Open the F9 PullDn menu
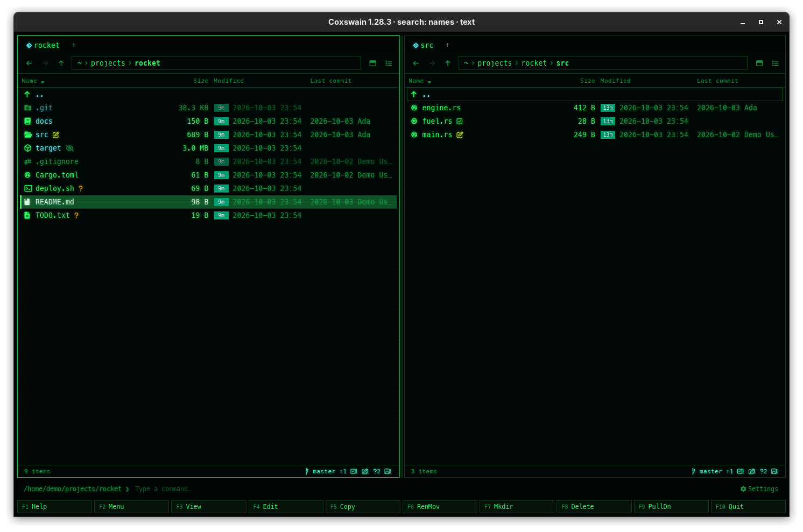The height and width of the screenshot is (532, 803). click(671, 507)
